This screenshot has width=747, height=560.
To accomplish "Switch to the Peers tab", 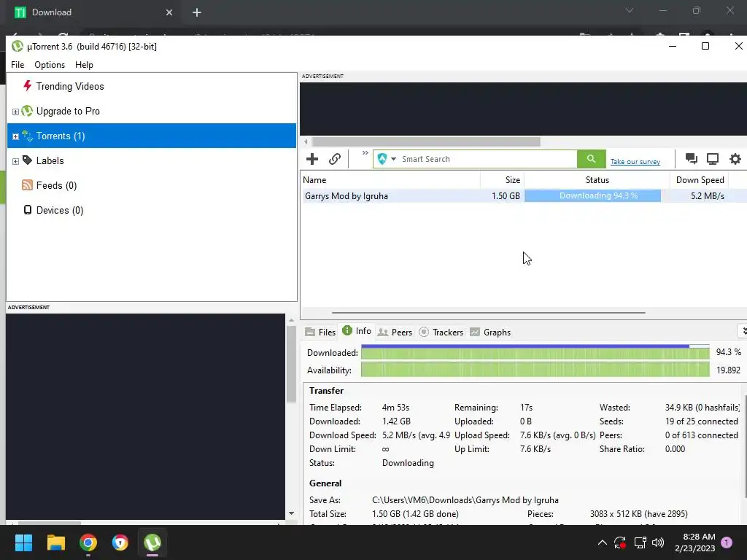I will 395,332.
